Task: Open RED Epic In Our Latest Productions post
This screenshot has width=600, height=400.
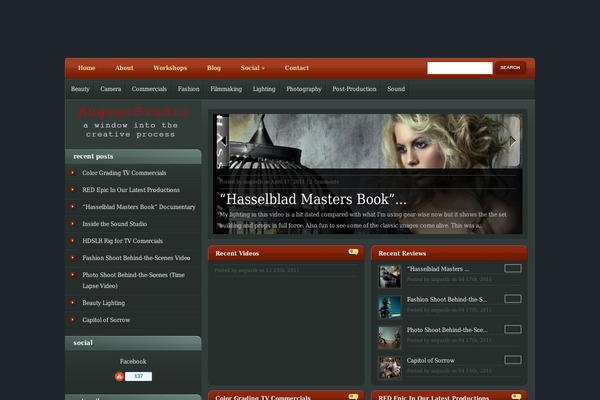Action: coord(131,190)
